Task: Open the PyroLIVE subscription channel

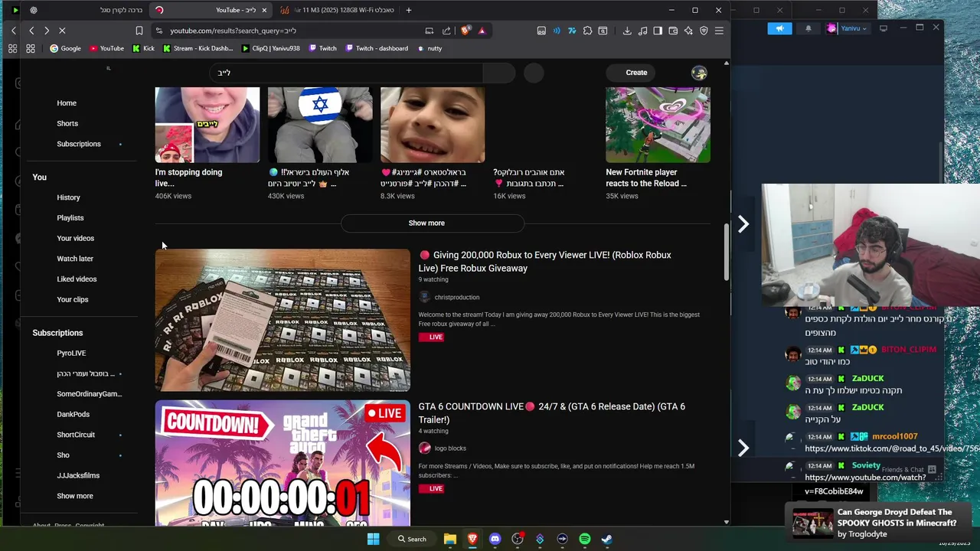Action: tap(71, 354)
